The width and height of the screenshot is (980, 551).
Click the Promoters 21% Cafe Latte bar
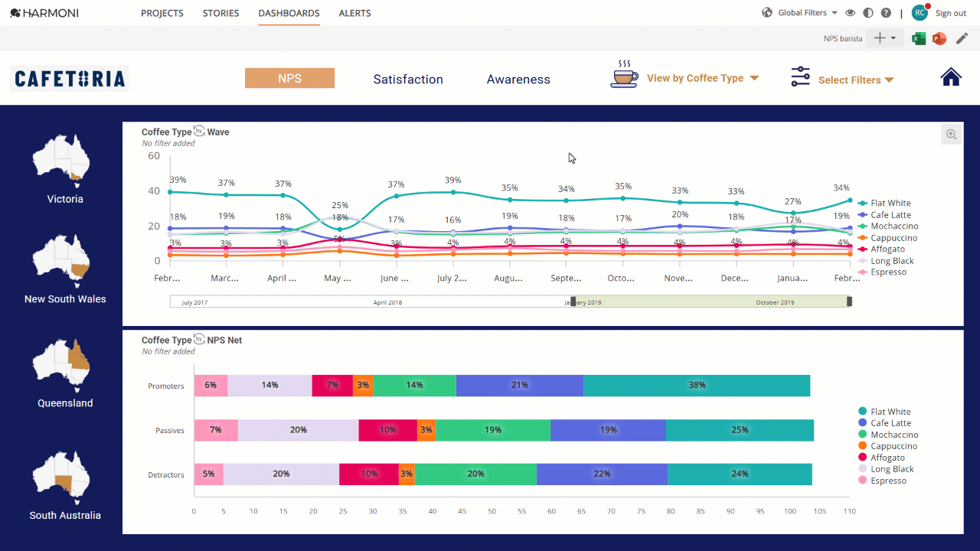click(x=520, y=386)
